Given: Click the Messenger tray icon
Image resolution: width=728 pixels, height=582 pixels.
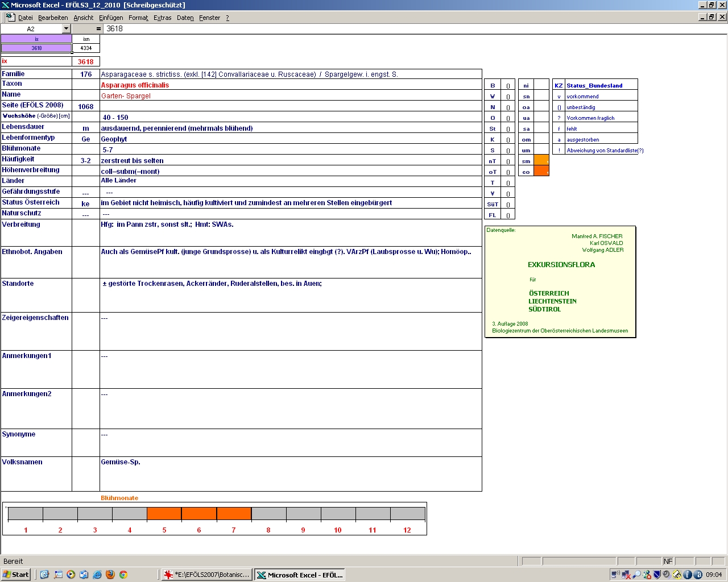Looking at the screenshot, I should click(x=647, y=575).
